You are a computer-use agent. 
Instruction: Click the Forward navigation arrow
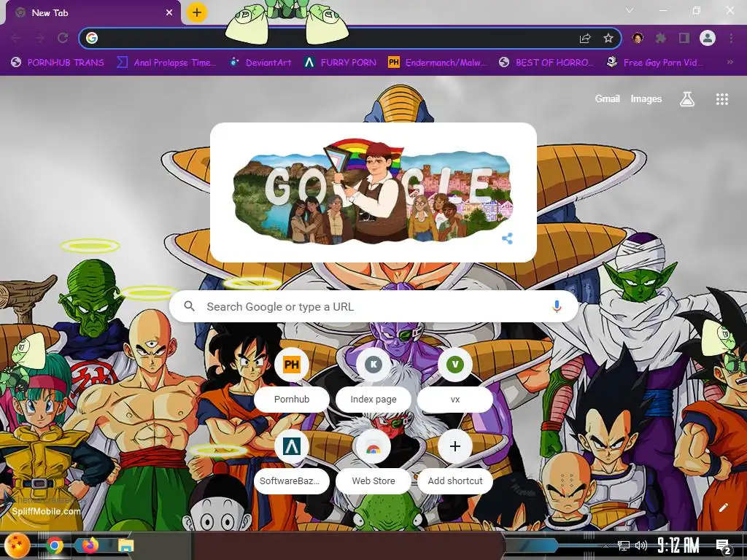tap(39, 38)
